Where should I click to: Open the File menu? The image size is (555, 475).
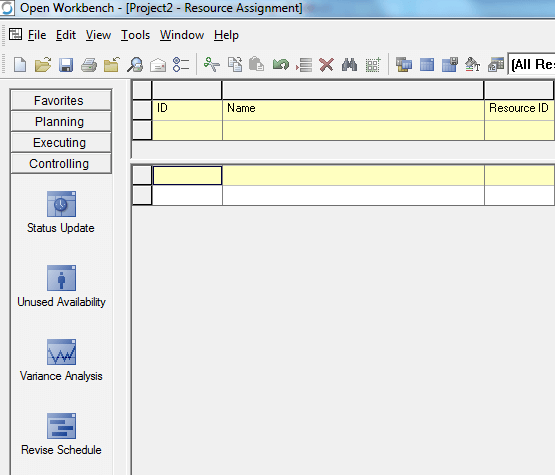tap(37, 35)
